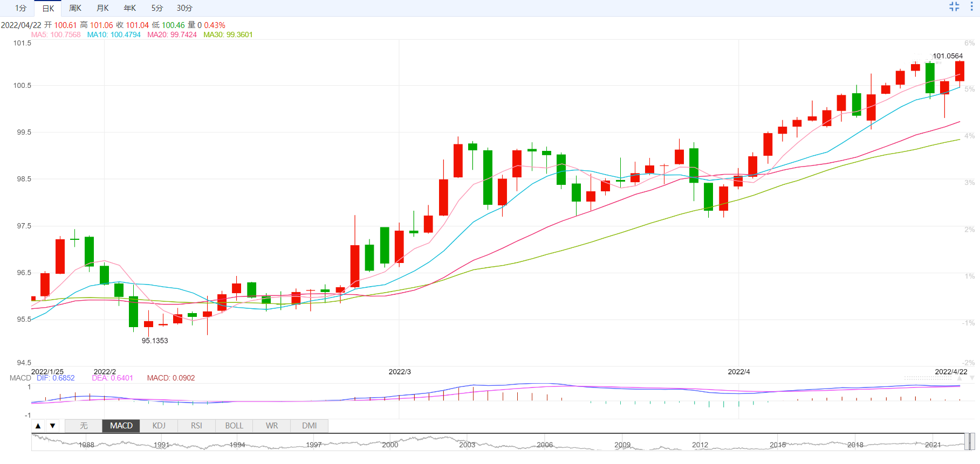Click the 2022/3 date axis label
Image resolution: width=980 pixels, height=464 pixels.
click(x=400, y=372)
